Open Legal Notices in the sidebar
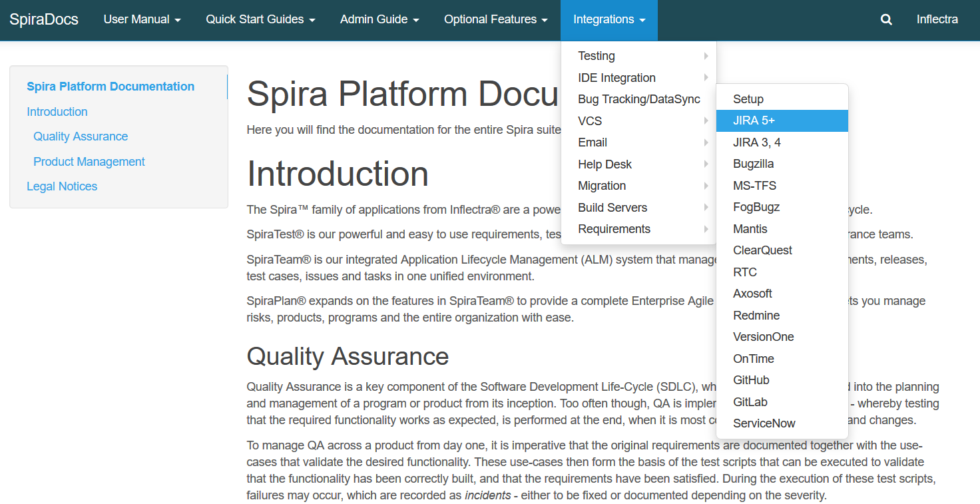This screenshot has height=504, width=980. tap(62, 186)
